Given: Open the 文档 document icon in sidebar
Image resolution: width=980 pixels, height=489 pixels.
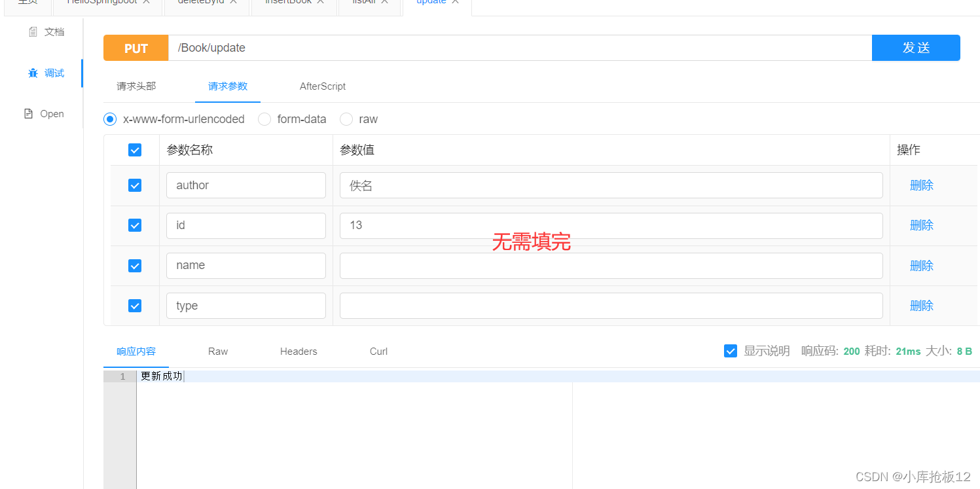Looking at the screenshot, I should pyautogui.click(x=33, y=31).
